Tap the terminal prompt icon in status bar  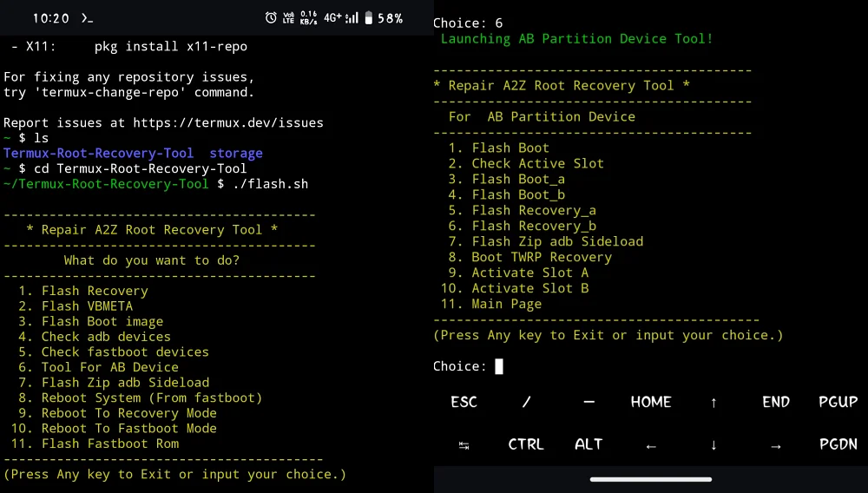pos(87,18)
